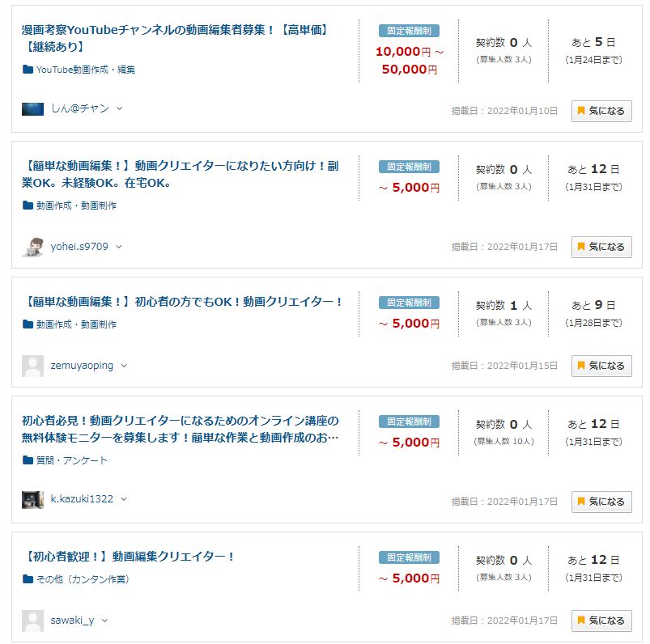Click yohei.s9709 avatar image
The width and height of the screenshot is (650, 644).
32,247
